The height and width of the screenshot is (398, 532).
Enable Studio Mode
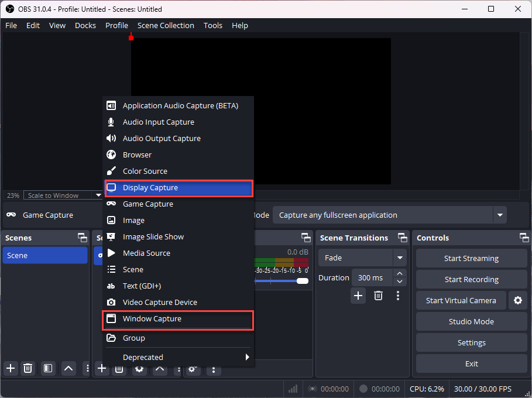tap(471, 321)
